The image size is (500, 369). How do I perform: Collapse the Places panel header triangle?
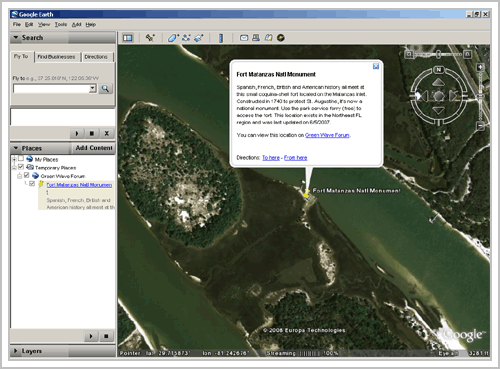coord(16,148)
